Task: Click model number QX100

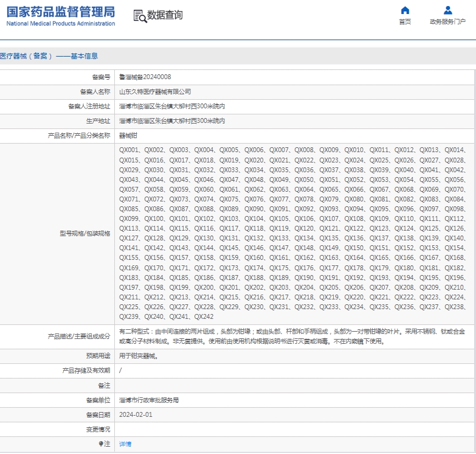Action: [x=154, y=218]
